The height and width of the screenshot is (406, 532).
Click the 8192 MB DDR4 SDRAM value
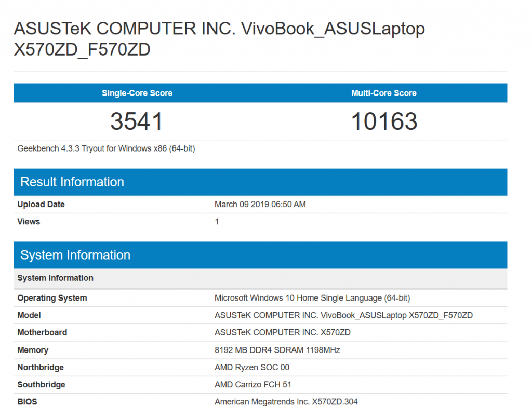[277, 350]
